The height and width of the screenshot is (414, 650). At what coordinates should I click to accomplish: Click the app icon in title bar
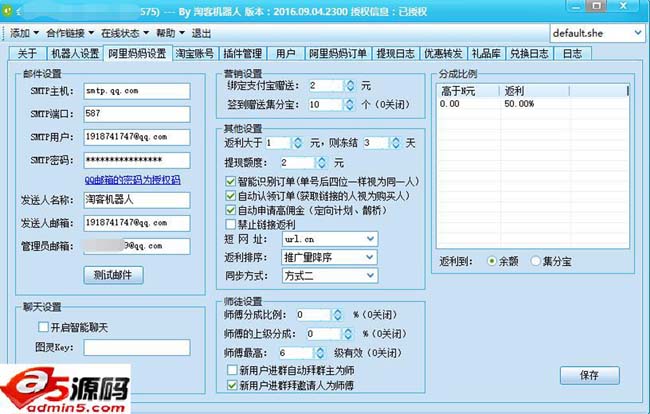coord(6,10)
